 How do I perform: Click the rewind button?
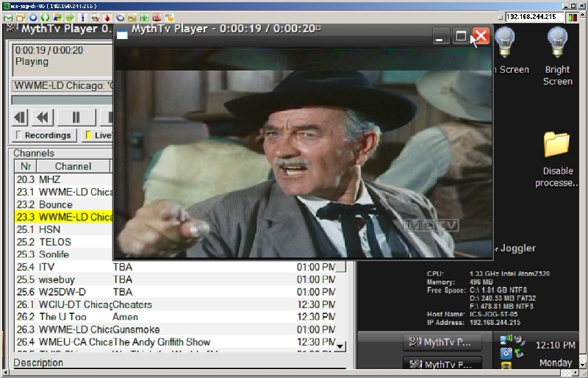(43, 118)
